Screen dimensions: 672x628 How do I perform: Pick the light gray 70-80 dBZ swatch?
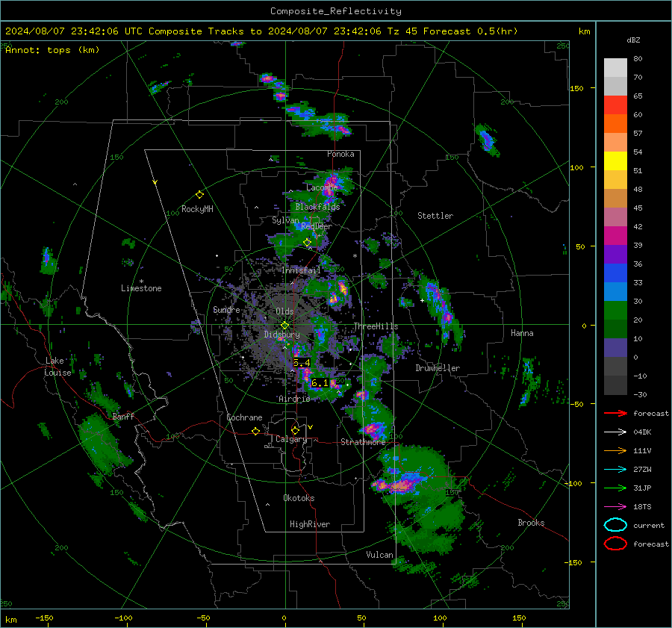[x=615, y=68]
